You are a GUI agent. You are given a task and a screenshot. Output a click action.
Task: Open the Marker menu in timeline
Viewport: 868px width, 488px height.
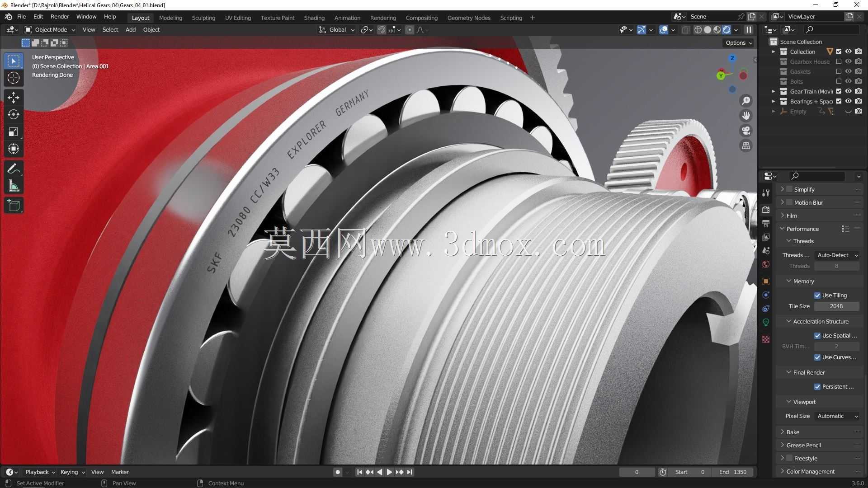pos(120,472)
